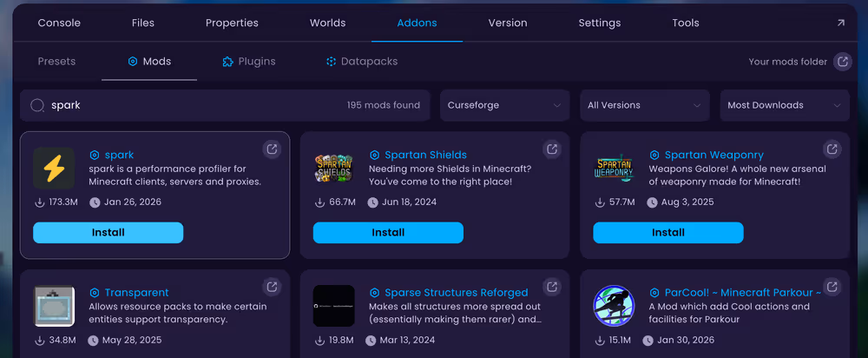
Task: Focus the mod search input field
Action: tap(191, 105)
